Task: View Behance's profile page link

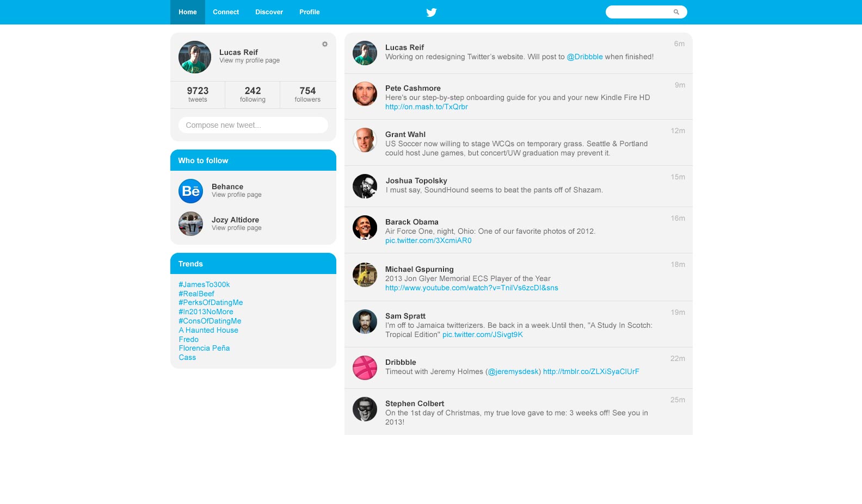Action: [237, 195]
